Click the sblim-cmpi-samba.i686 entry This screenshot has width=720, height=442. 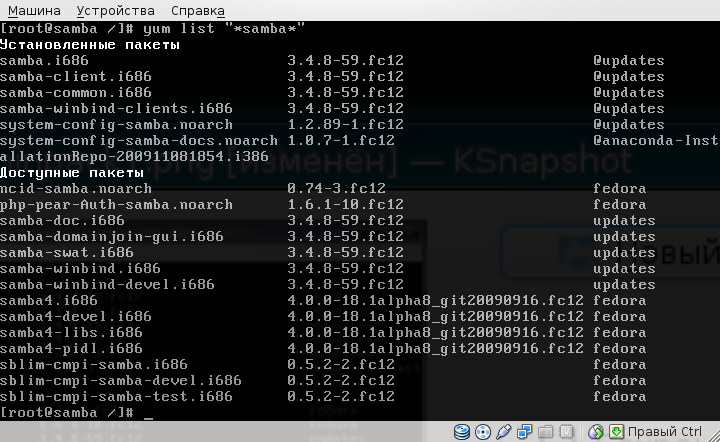(94, 365)
